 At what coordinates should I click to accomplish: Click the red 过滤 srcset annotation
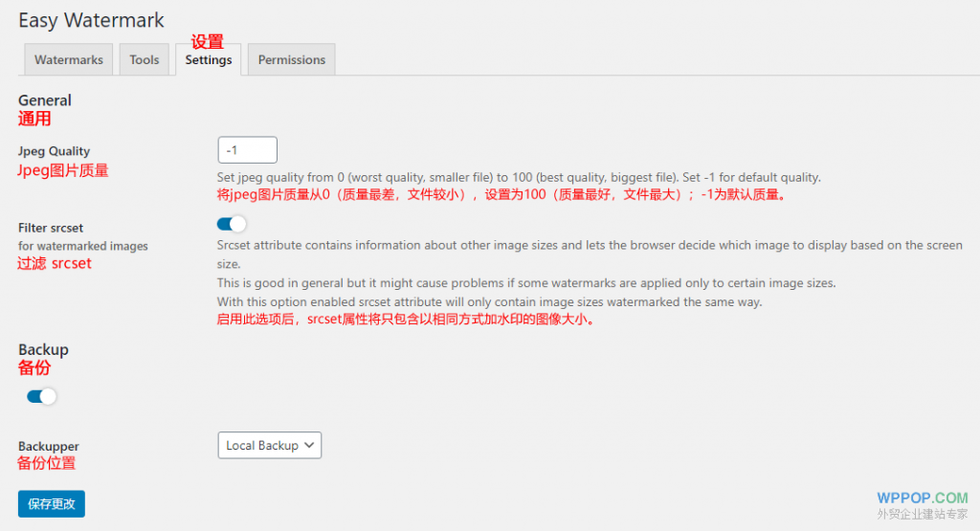55,263
